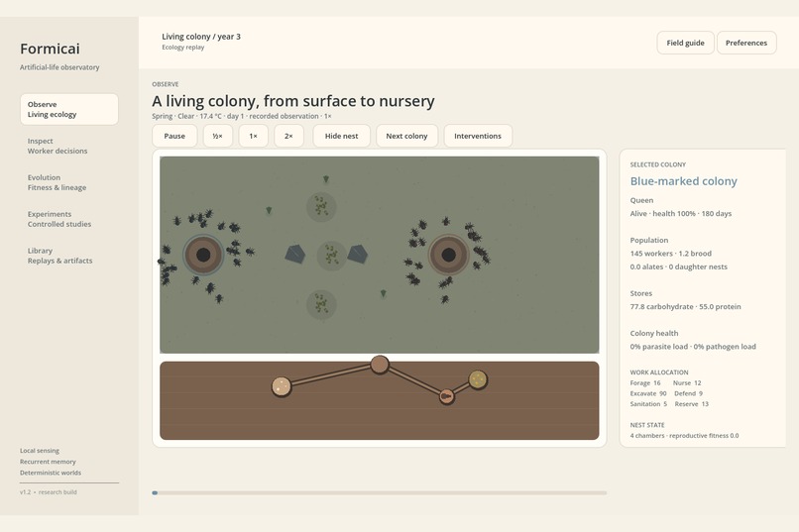Click '145 workers · 1.2 brood' text

(670, 254)
